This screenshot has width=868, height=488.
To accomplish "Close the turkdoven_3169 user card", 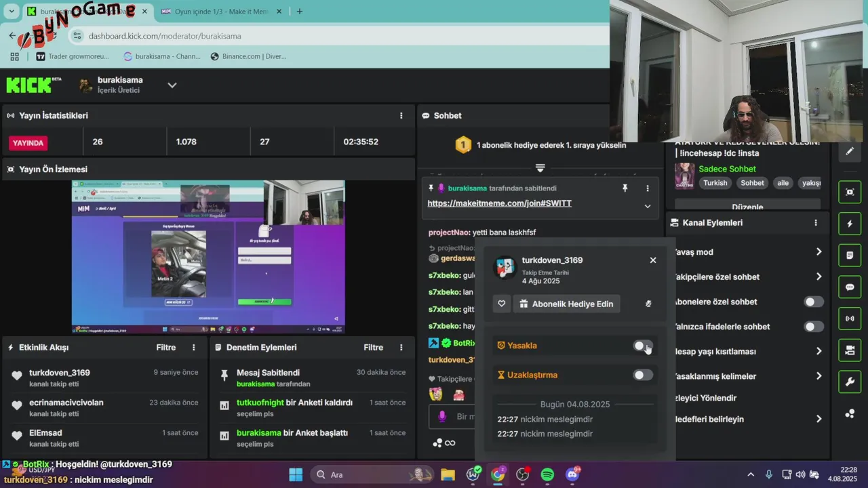I will 653,260.
